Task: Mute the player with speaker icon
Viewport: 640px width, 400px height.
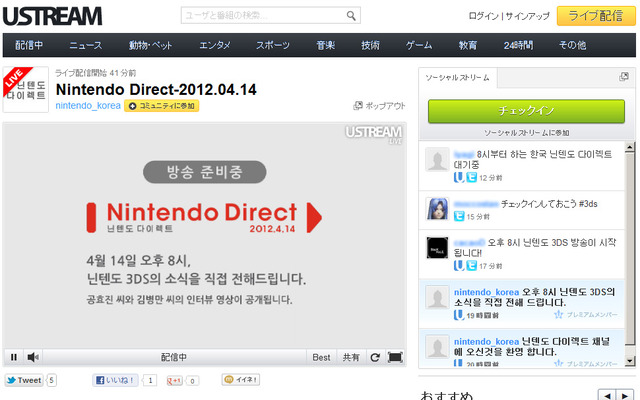Action: (33, 357)
